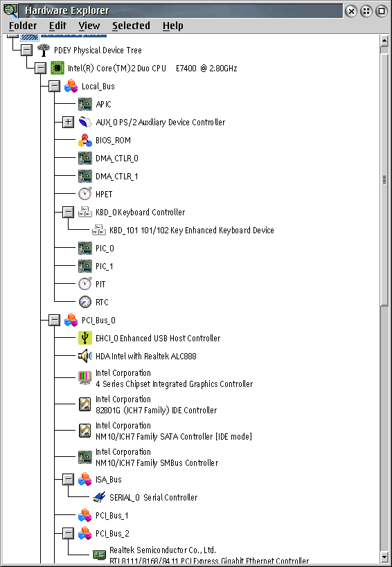Select the 82801G (ICH7 Family) IDE Controller
This screenshot has width=392, height=567.
tap(157, 404)
